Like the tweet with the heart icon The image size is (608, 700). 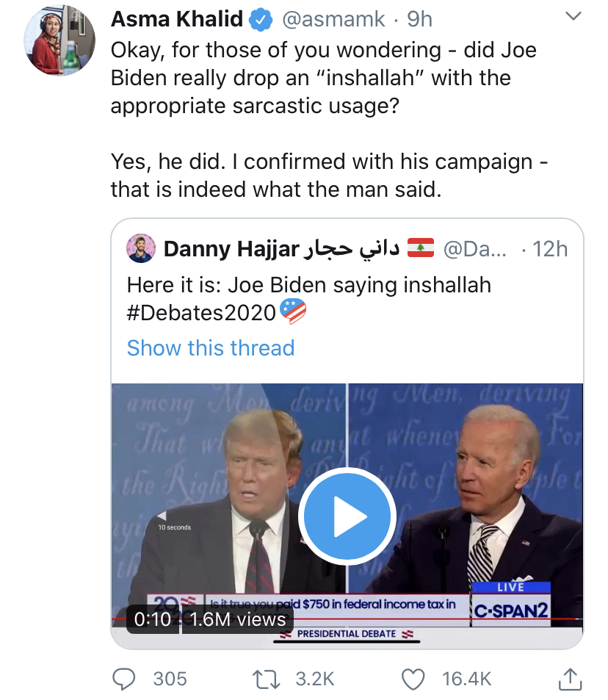[414, 679]
